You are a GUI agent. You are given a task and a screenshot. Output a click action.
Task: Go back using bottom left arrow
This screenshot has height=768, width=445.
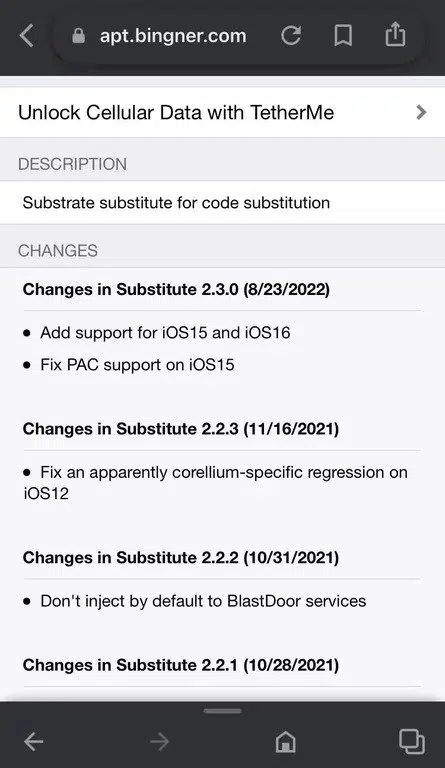[33, 742]
